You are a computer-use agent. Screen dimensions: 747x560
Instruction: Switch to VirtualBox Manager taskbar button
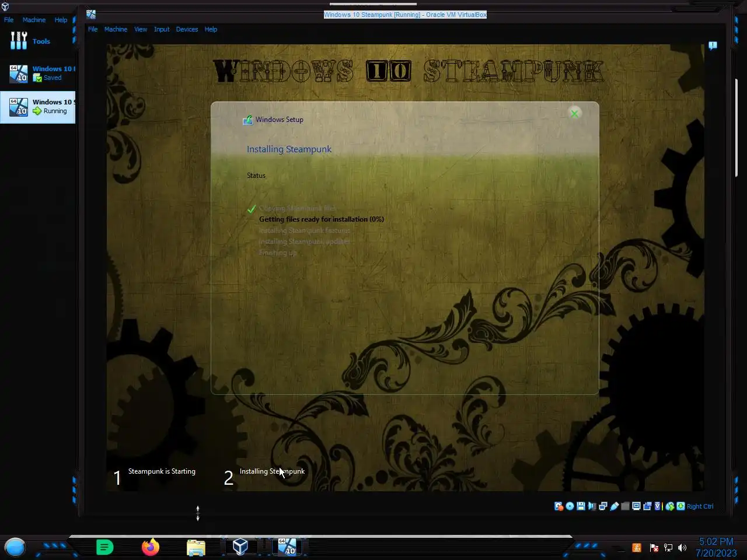tap(240, 547)
